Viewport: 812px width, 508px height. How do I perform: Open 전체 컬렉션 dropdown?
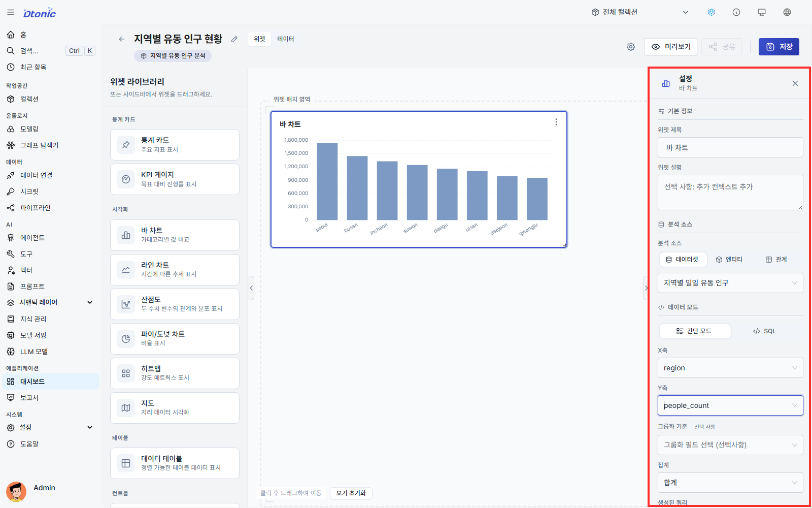pyautogui.click(x=640, y=12)
